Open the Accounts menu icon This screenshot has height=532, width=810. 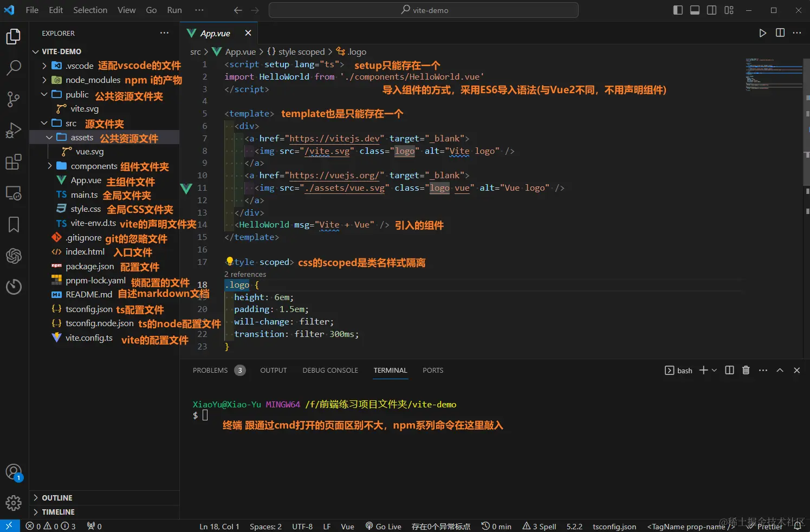pos(14,472)
